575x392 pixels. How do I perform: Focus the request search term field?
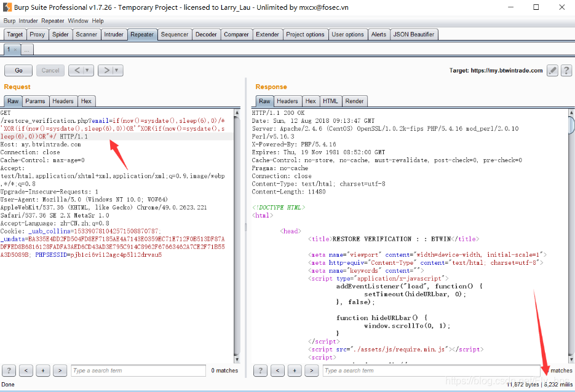(x=138, y=370)
